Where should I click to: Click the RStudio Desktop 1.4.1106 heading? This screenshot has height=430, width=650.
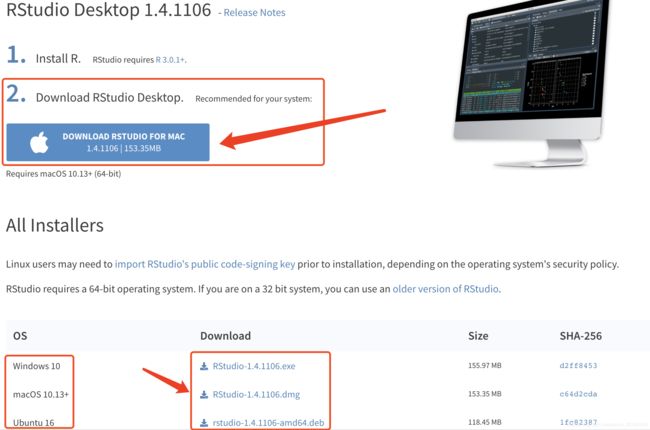109,10
